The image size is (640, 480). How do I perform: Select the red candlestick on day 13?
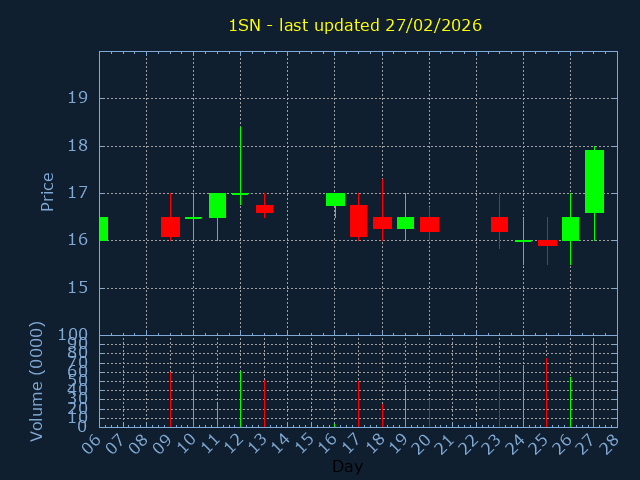click(264, 209)
